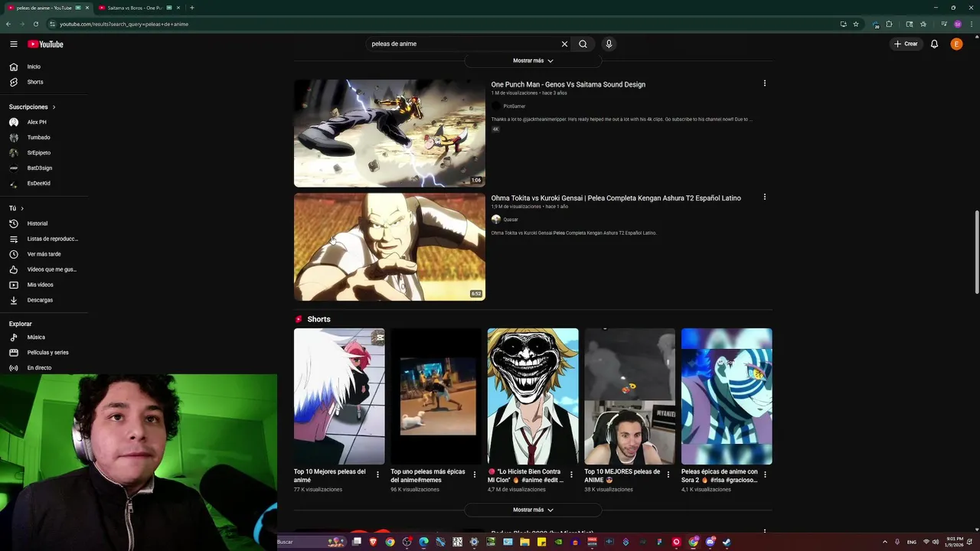Image resolution: width=980 pixels, height=551 pixels.
Task: Open Películas y series under Explorar
Action: click(44, 353)
